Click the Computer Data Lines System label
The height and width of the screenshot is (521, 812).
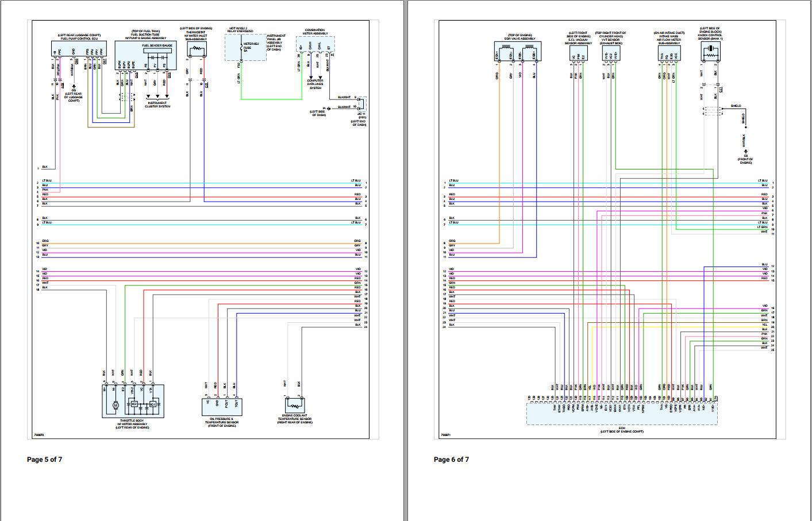315,83
